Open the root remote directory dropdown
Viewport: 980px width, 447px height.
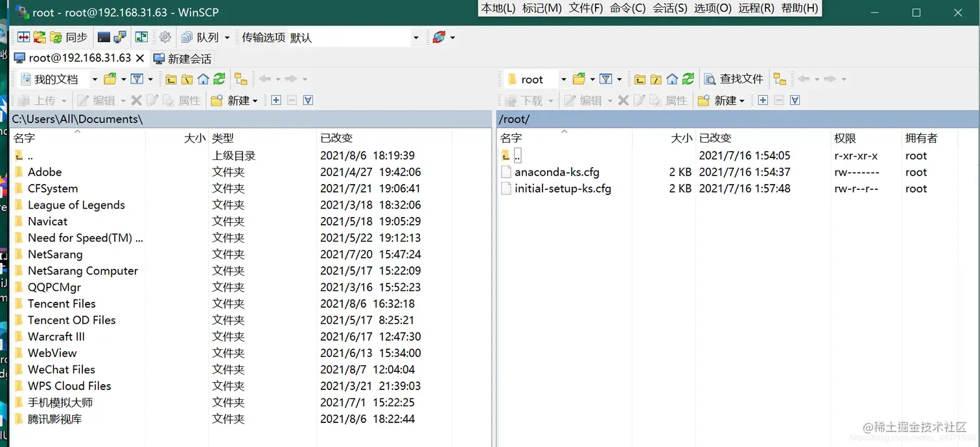(563, 79)
